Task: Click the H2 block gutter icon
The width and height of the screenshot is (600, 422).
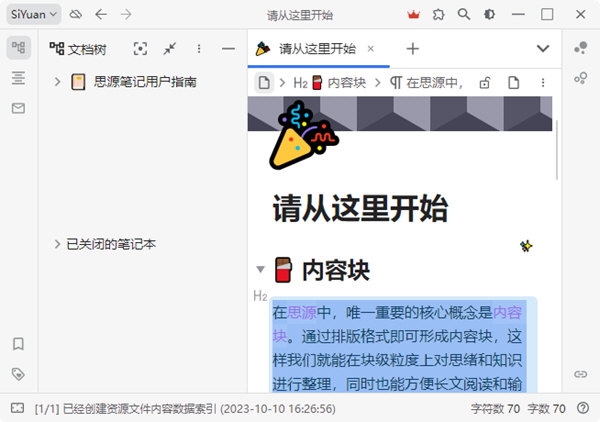Action: pos(260,296)
